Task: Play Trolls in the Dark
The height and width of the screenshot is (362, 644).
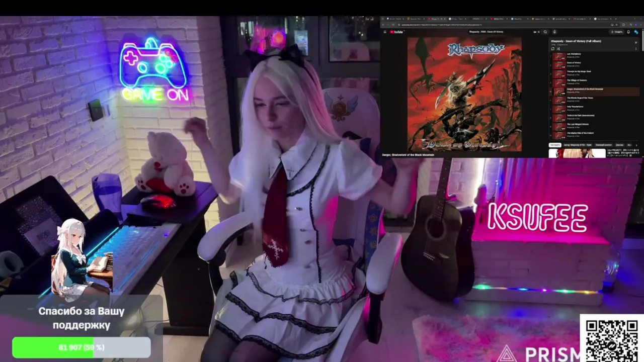Action: tap(594, 118)
